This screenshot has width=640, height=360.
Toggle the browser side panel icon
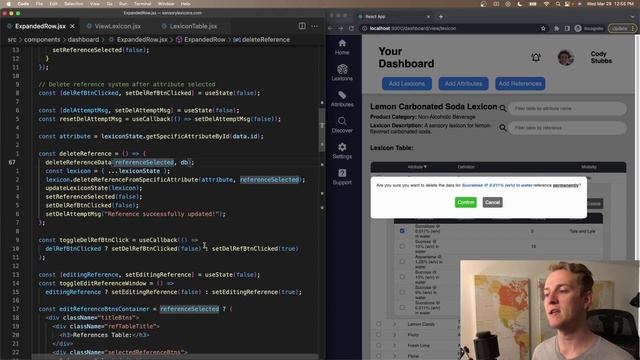(567, 28)
